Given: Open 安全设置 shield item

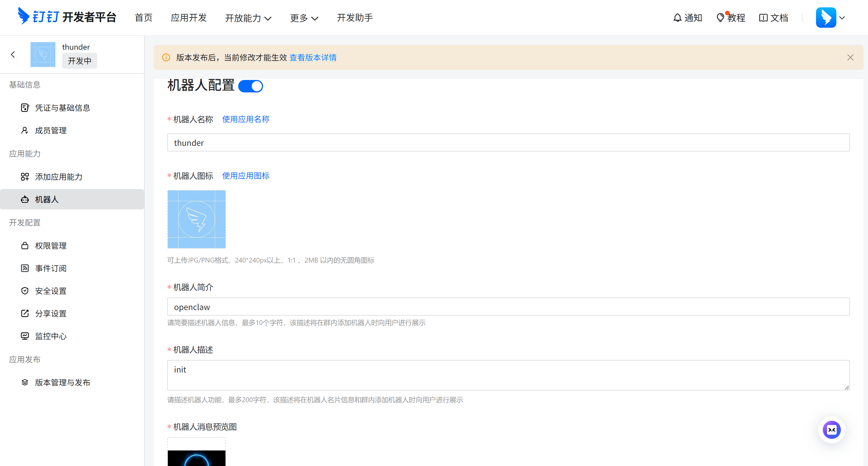Looking at the screenshot, I should (x=51, y=291).
